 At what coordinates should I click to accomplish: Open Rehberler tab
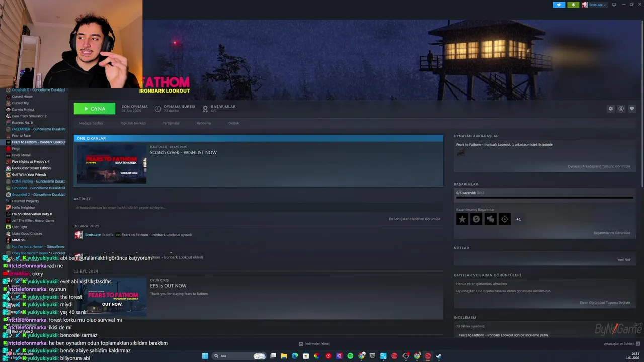coord(204,123)
